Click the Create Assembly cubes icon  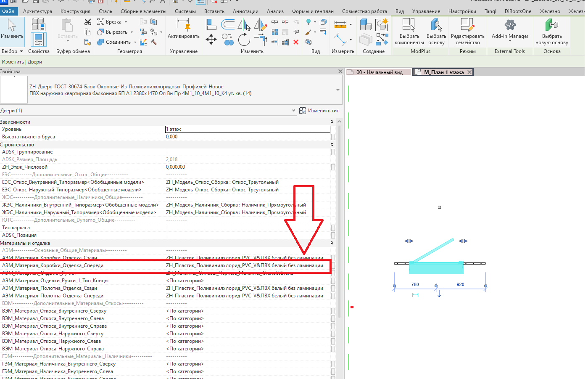(366, 24)
